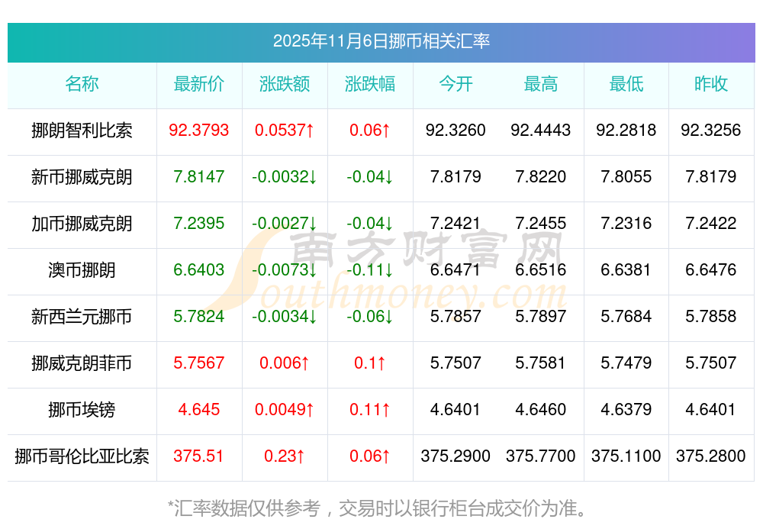Click high value 375.7700
This screenshot has width=763, height=532.
click(541, 456)
